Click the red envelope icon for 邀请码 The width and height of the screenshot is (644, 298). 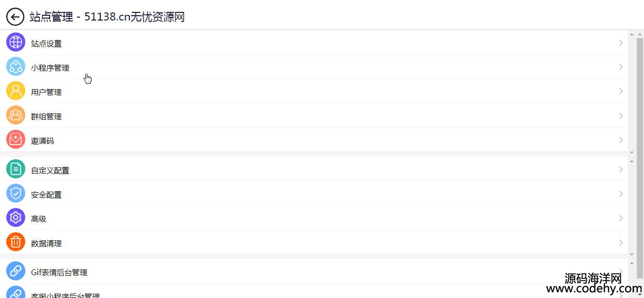tap(16, 139)
